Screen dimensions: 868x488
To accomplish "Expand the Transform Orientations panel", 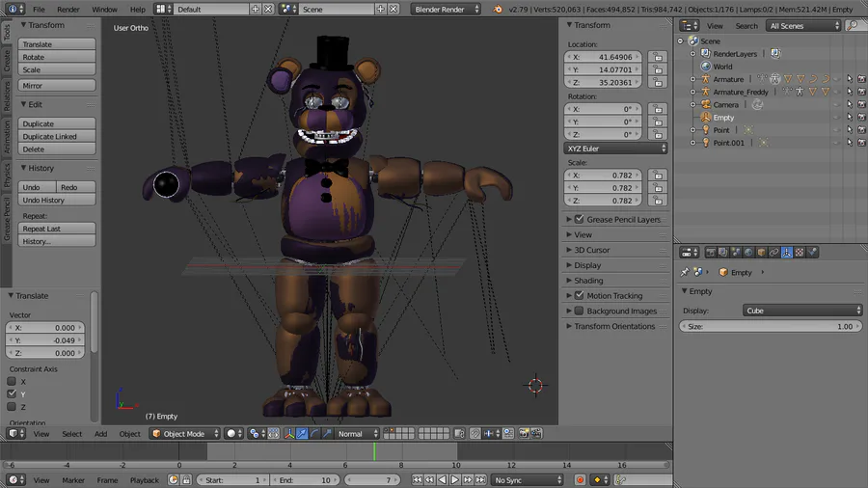I will 614,326.
